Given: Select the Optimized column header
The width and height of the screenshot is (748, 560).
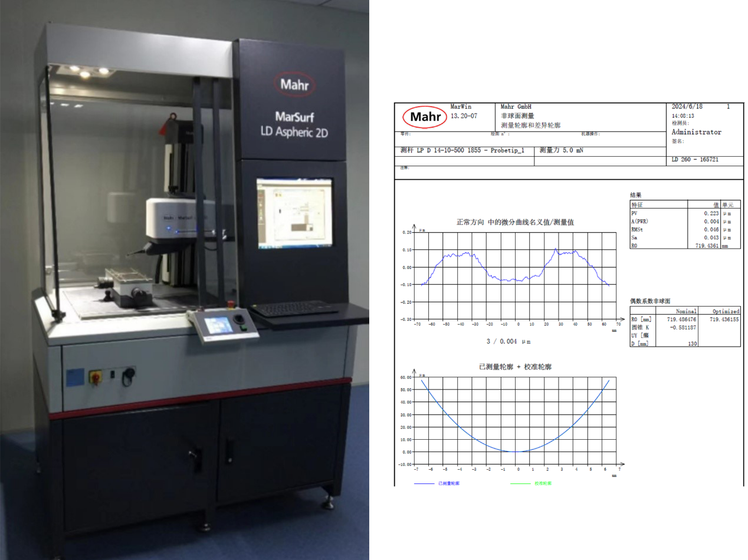Looking at the screenshot, I should coord(726,311).
